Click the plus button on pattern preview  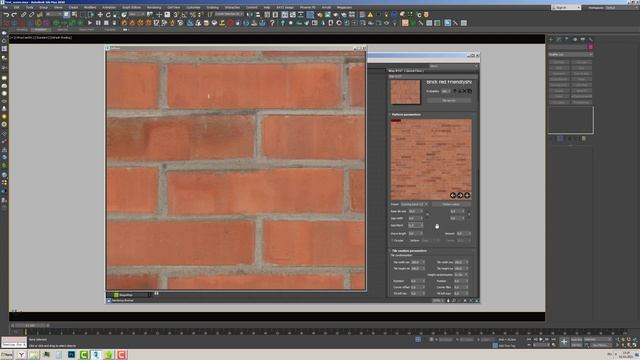[x=467, y=195]
